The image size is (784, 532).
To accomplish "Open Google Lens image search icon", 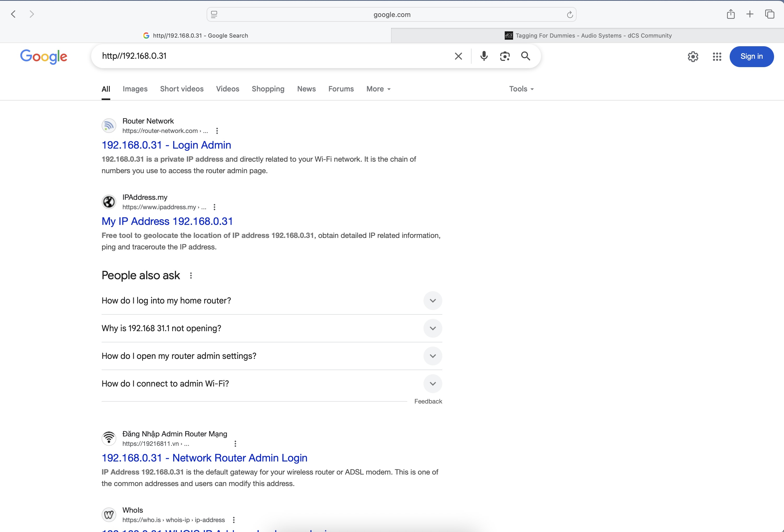I will 505,56.
